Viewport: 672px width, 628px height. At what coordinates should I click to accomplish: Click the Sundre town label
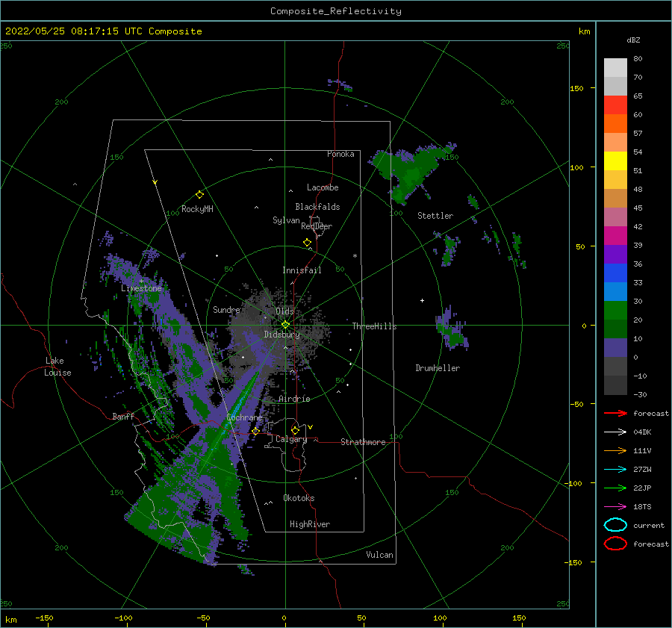click(226, 310)
